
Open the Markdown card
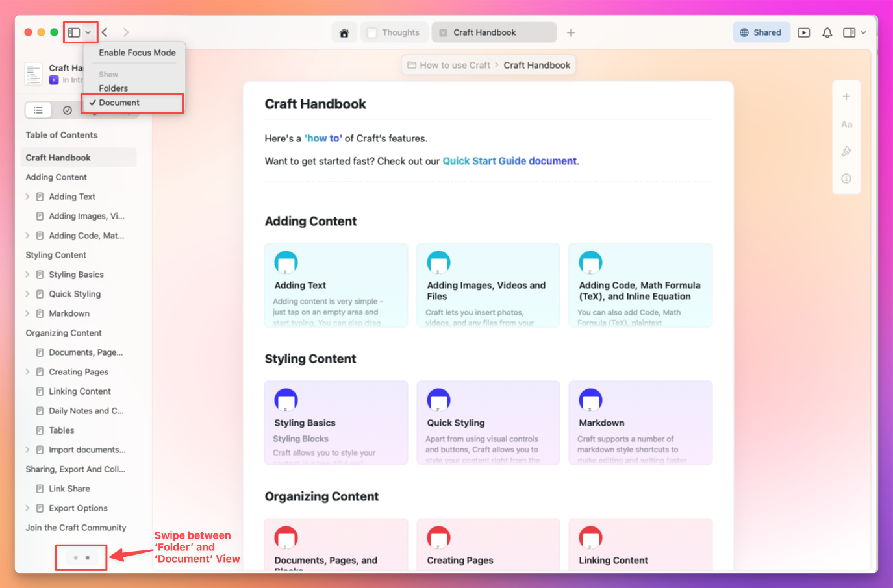[640, 423]
